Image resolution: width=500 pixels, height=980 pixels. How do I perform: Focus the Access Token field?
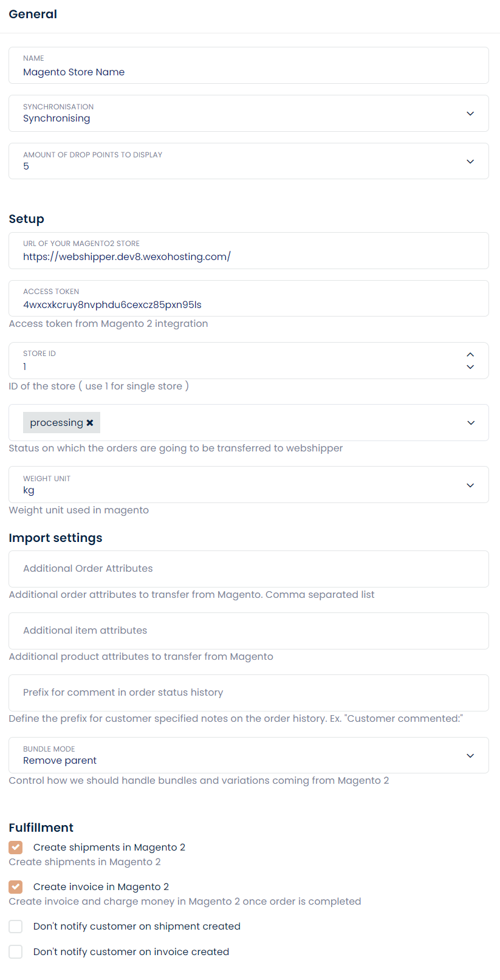click(243, 305)
